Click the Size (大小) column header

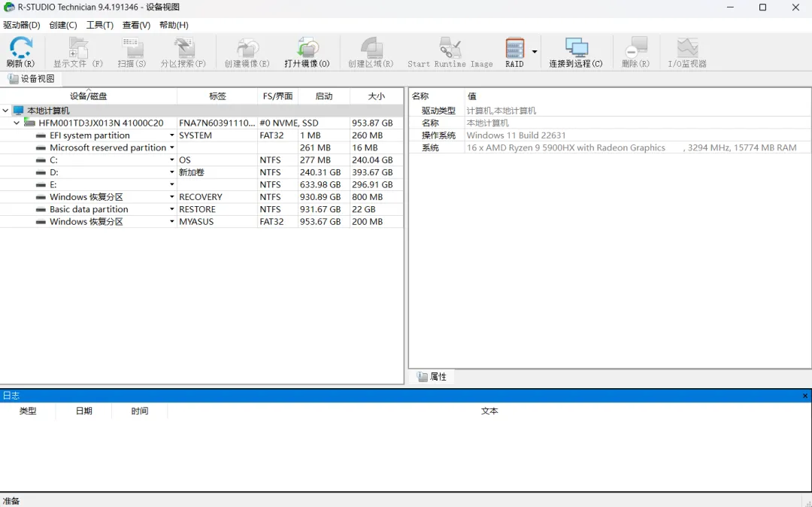pos(377,96)
